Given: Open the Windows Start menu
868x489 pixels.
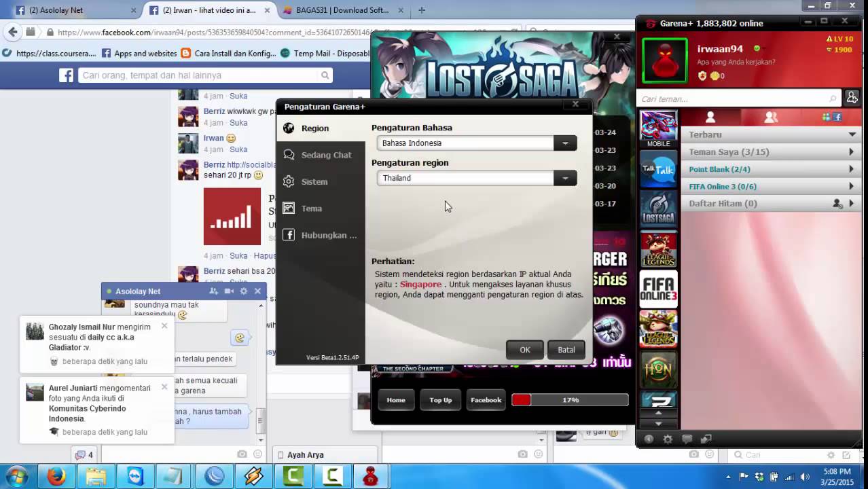Looking at the screenshot, I should [x=16, y=476].
